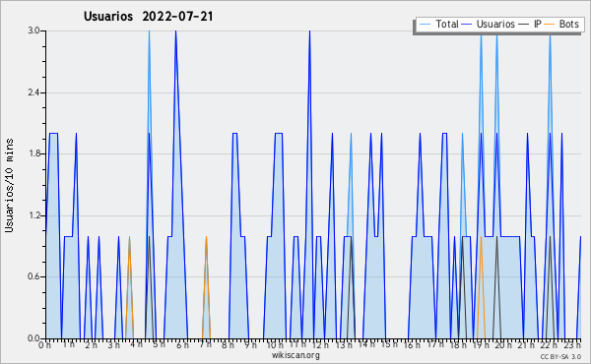The width and height of the screenshot is (591, 364).
Task: Click the '0 h' x-axis label
Action: tap(45, 344)
